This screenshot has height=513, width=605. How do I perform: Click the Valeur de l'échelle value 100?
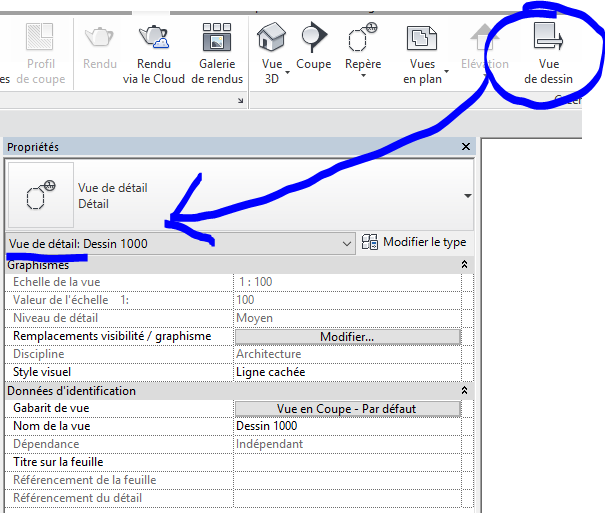[348, 300]
